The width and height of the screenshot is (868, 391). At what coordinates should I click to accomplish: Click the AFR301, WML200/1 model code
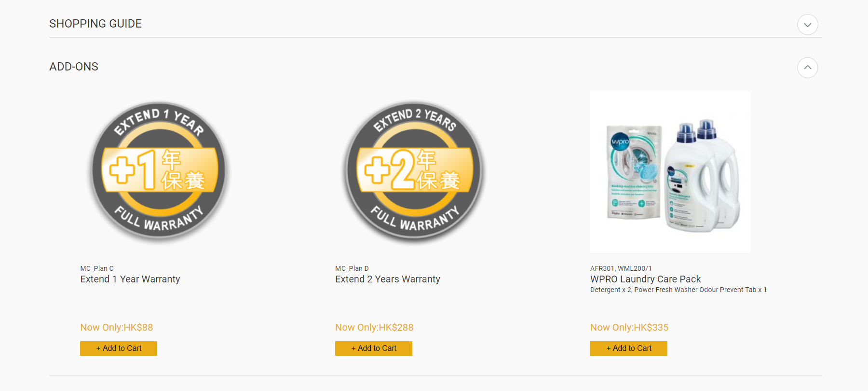(621, 268)
